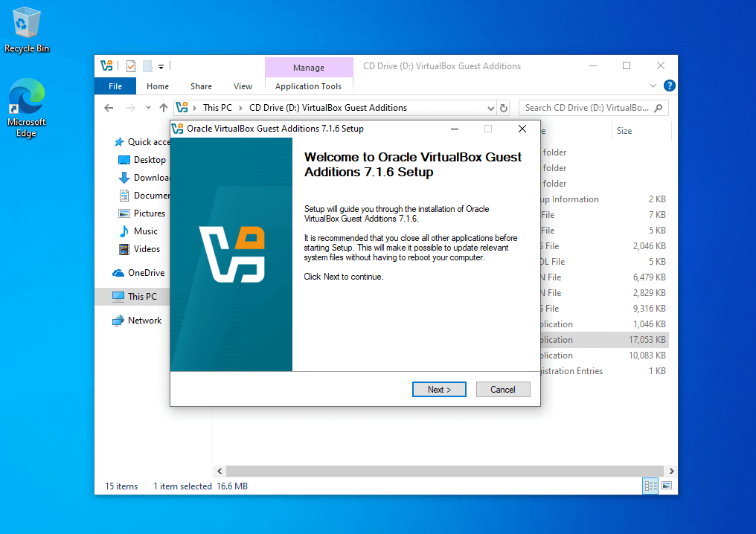Screen dimensions: 756x534
Task: Select the Microsoft Edge desktop shortcut
Action: pyautogui.click(x=27, y=108)
